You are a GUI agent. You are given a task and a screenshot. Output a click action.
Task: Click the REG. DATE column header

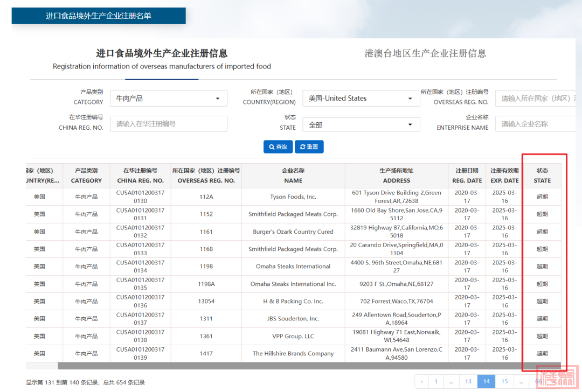tap(467, 176)
